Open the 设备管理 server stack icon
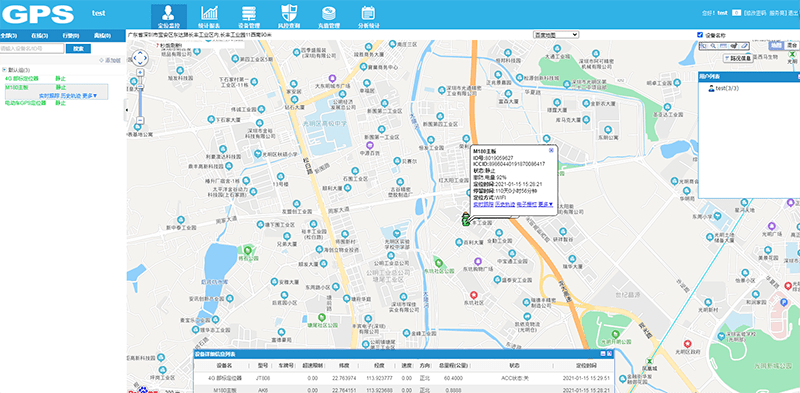The image size is (800, 393). pos(248,13)
